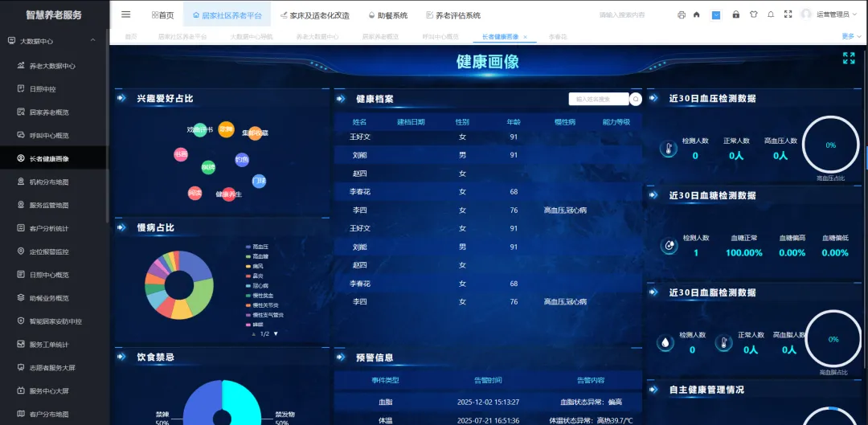Open 助餐系统 module

click(x=388, y=15)
